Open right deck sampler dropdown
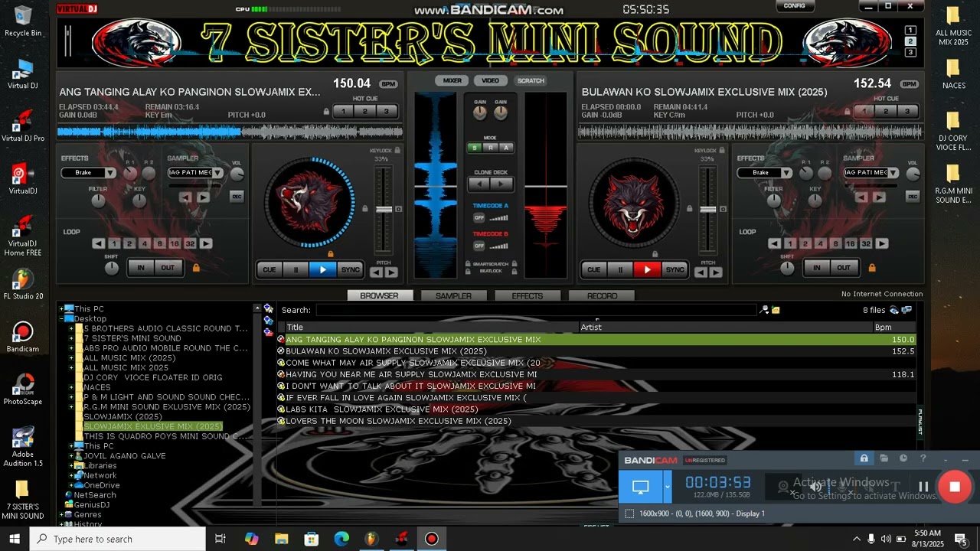 click(x=871, y=173)
